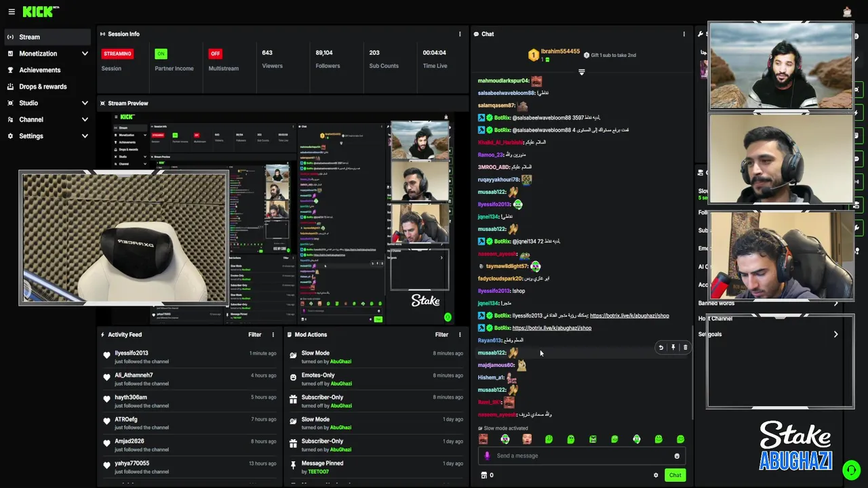868x488 pixels.
Task: Click the Stream Preview video thumbnail
Action: tap(283, 218)
